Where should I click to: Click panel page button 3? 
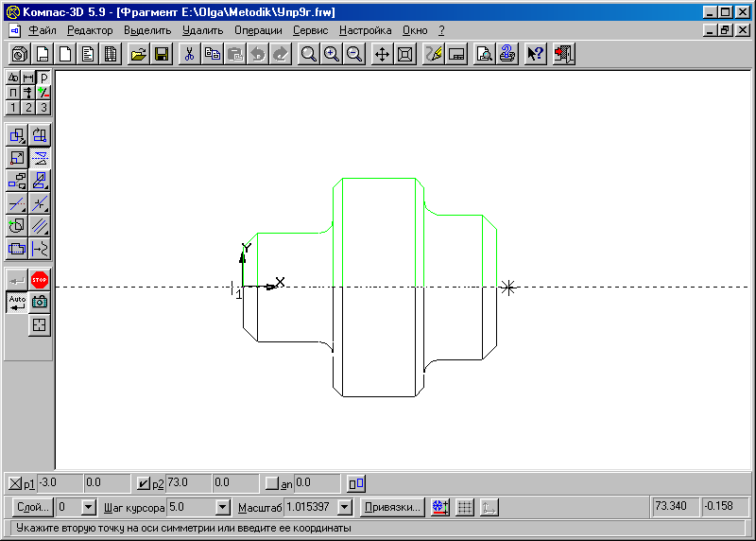(x=43, y=108)
